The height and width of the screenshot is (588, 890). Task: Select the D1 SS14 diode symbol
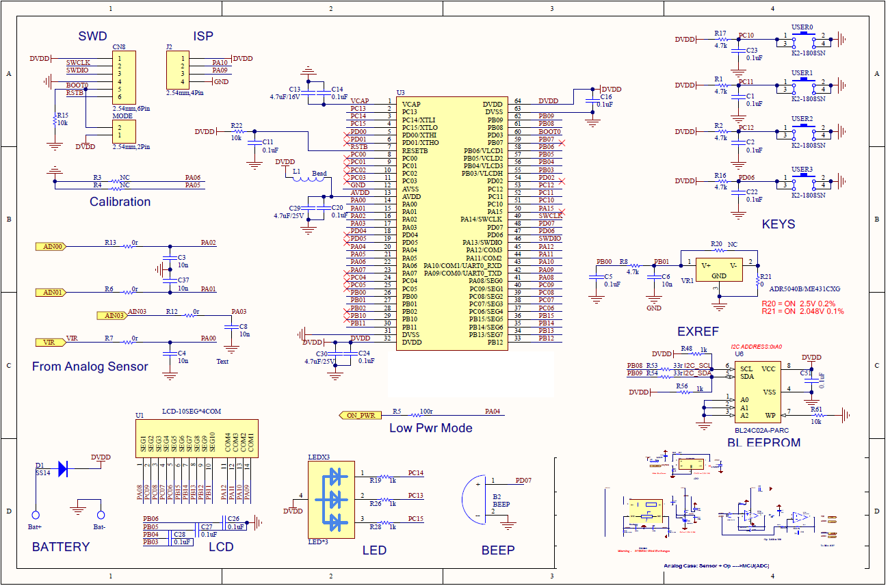click(63, 468)
